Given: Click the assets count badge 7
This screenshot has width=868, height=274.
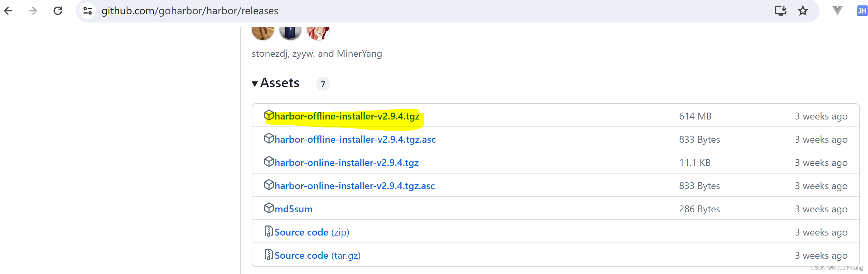Looking at the screenshot, I should coord(323,84).
